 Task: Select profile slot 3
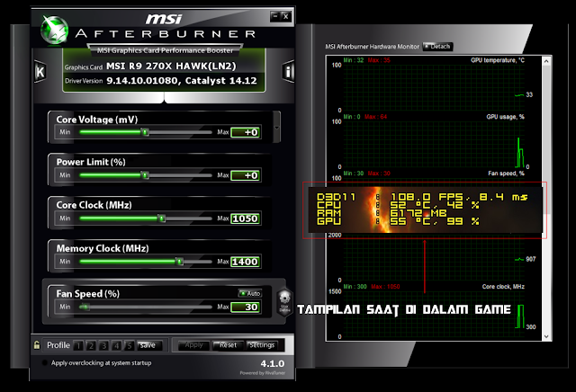104,345
